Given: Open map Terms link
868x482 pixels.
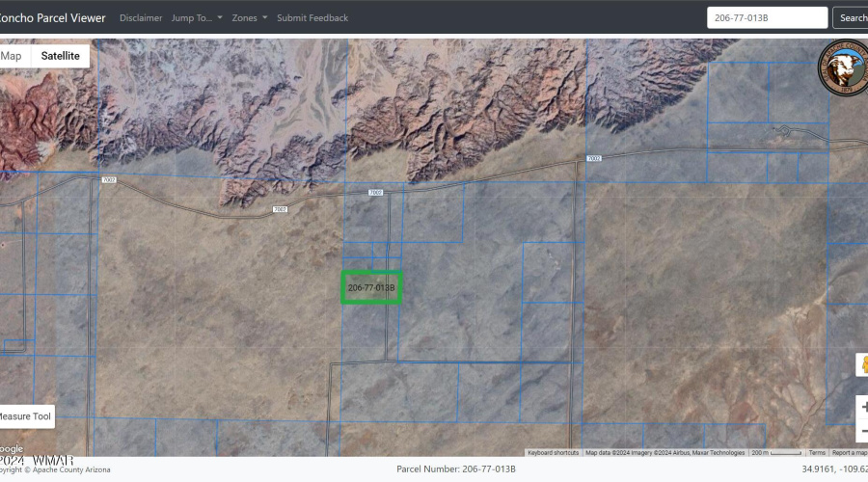Looking at the screenshot, I should click(x=817, y=452).
